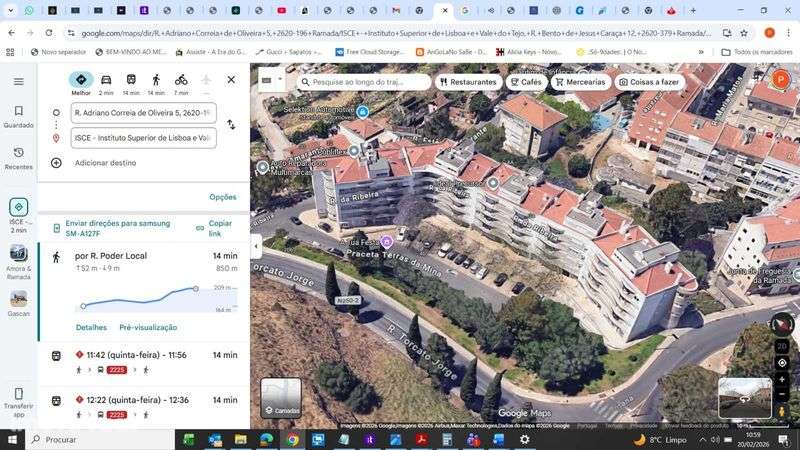800x450 pixels.
Task: Select the driving travel mode icon
Action: (106, 80)
